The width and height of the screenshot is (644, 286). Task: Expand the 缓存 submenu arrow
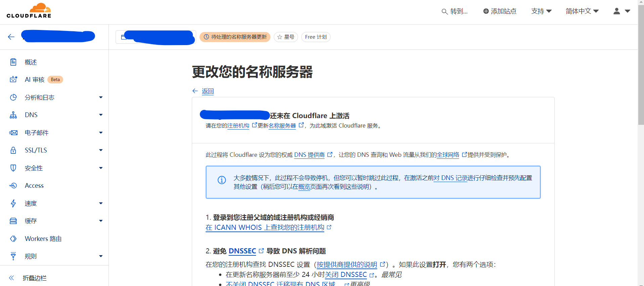(x=101, y=221)
